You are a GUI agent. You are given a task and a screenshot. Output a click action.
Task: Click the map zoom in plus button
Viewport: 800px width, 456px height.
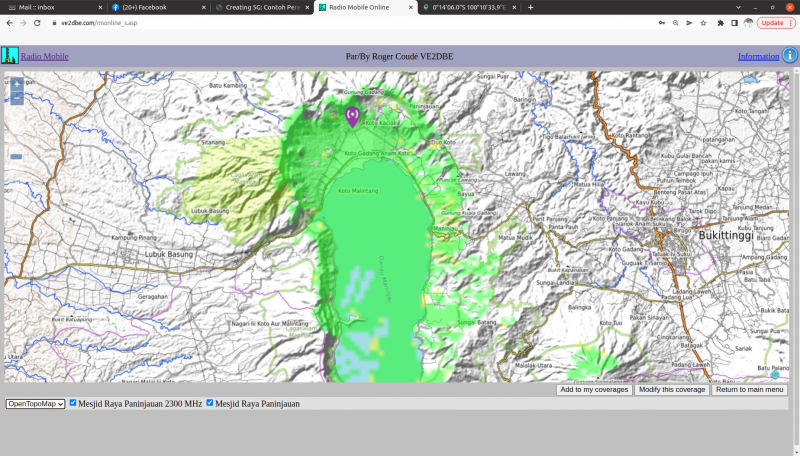(16, 84)
